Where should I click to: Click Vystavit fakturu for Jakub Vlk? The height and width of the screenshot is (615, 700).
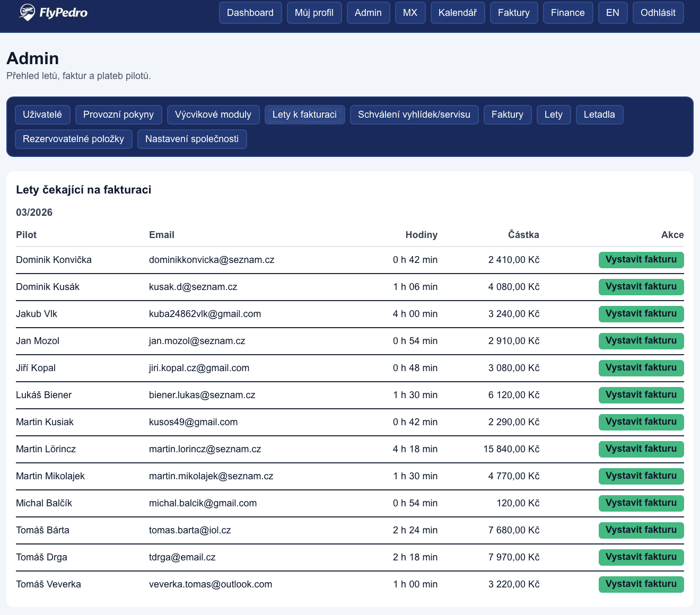tap(641, 314)
